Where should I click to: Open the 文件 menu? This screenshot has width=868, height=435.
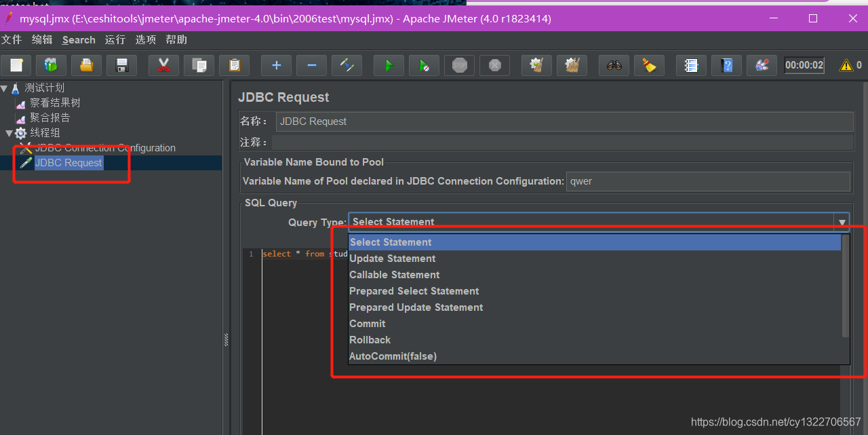tap(12, 40)
